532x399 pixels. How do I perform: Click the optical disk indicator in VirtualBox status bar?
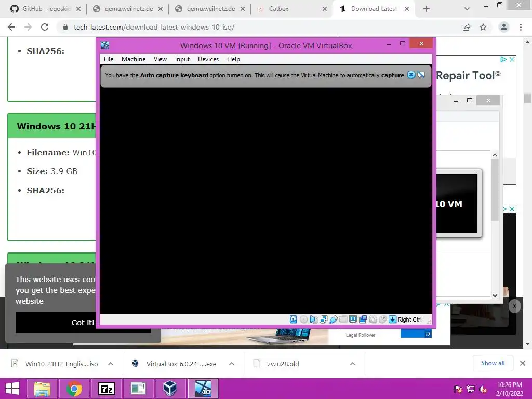pyautogui.click(x=303, y=320)
